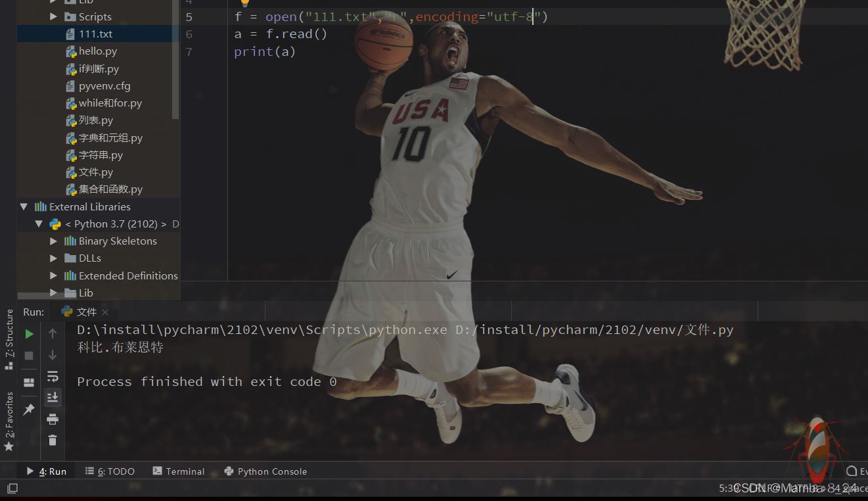
Task: Click the Stop process square icon
Action: tap(29, 355)
